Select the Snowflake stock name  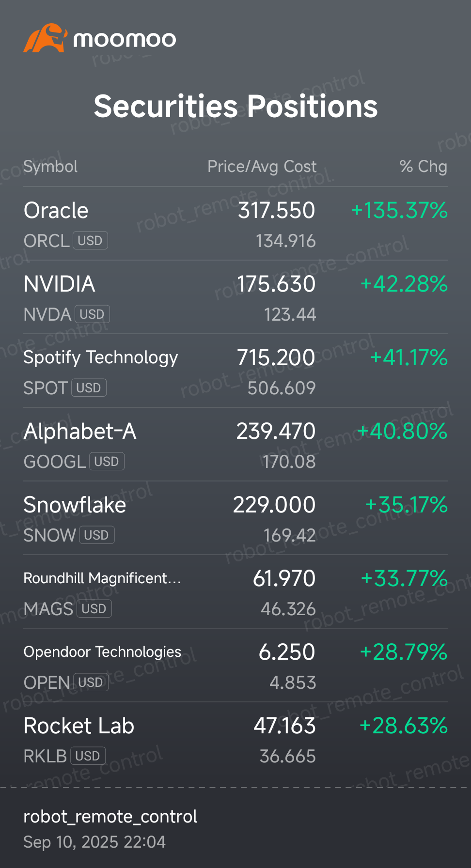(x=75, y=505)
